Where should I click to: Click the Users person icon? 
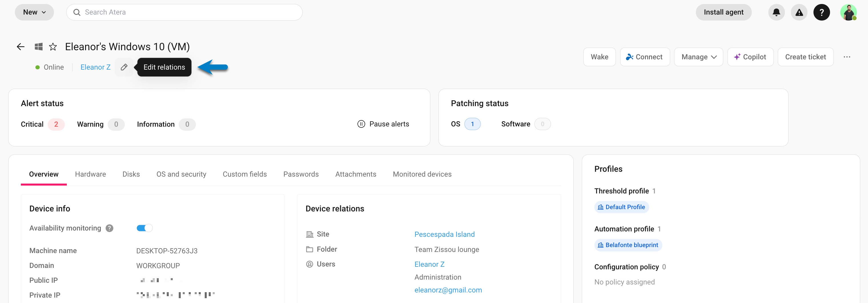click(309, 264)
